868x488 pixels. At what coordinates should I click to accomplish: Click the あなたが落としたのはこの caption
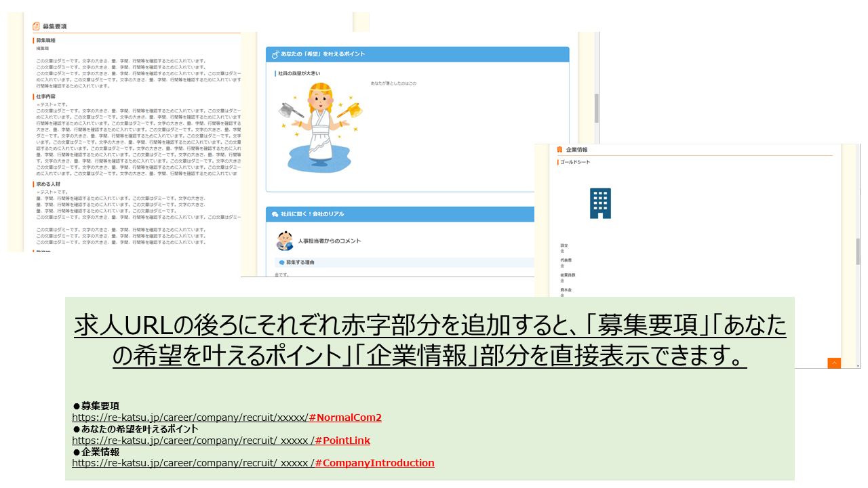[394, 83]
